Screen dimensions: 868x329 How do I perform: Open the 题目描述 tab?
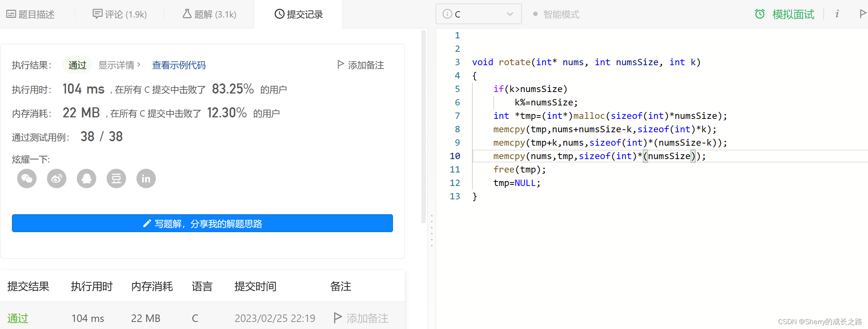pyautogui.click(x=31, y=14)
